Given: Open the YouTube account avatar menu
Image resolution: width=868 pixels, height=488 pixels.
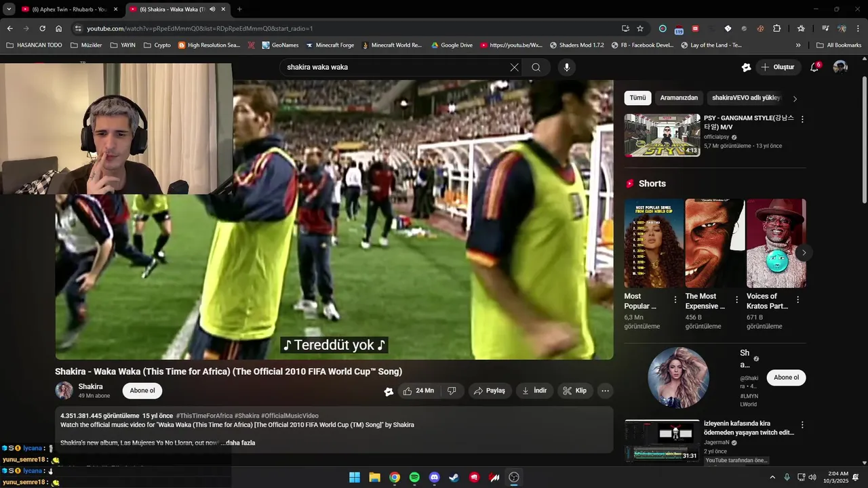Looking at the screenshot, I should coord(840,67).
